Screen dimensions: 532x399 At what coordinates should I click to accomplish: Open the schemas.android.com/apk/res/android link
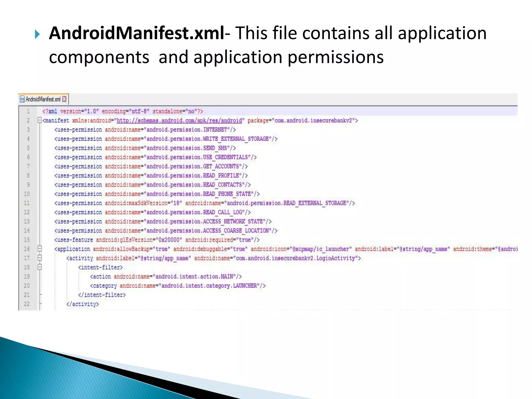click(179, 121)
